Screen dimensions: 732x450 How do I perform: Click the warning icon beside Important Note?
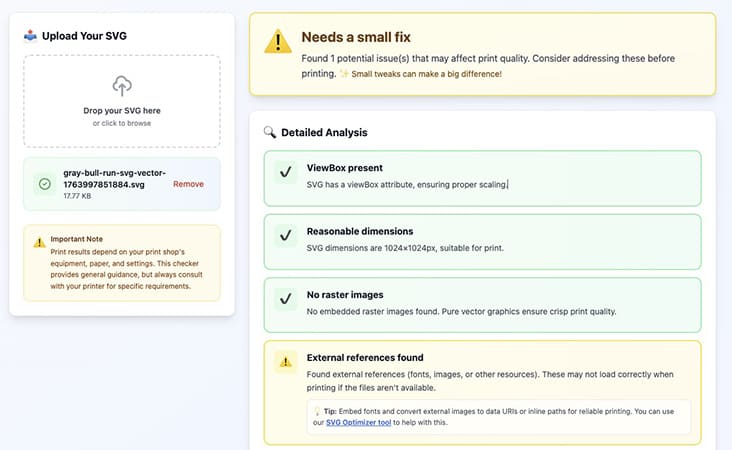[40, 242]
